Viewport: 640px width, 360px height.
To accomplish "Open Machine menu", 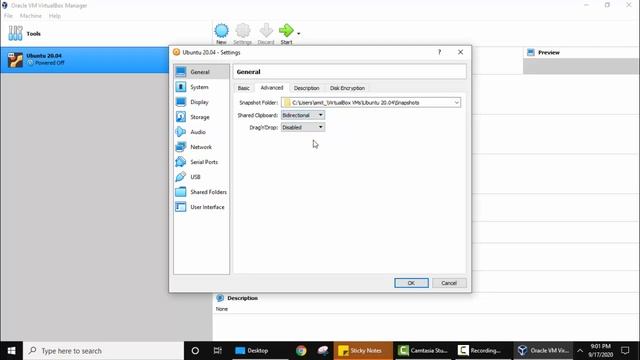I will click(31, 16).
